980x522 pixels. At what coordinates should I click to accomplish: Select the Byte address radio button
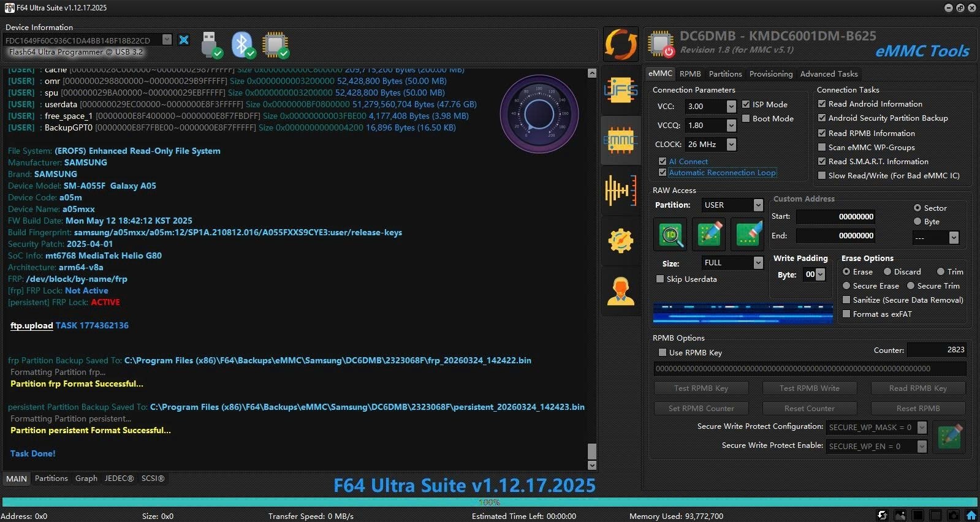point(917,221)
